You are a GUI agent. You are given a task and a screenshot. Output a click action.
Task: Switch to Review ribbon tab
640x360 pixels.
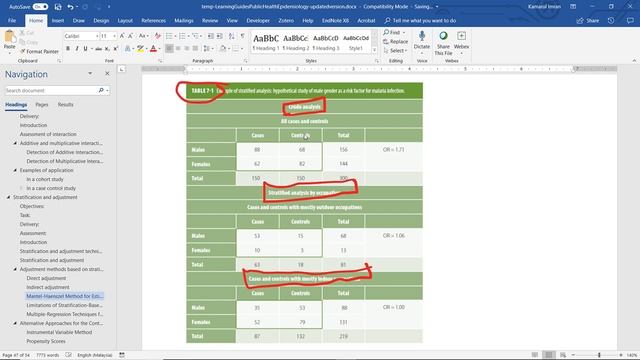pos(210,20)
